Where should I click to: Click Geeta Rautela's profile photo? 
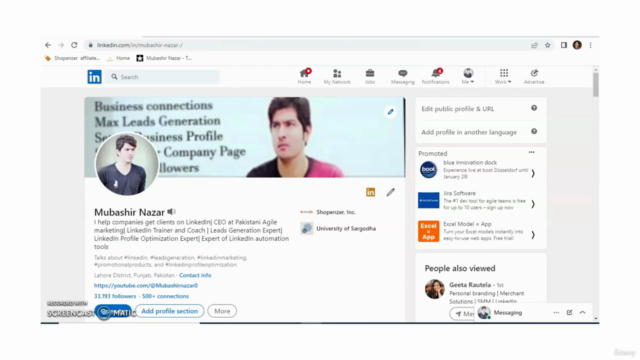click(435, 289)
